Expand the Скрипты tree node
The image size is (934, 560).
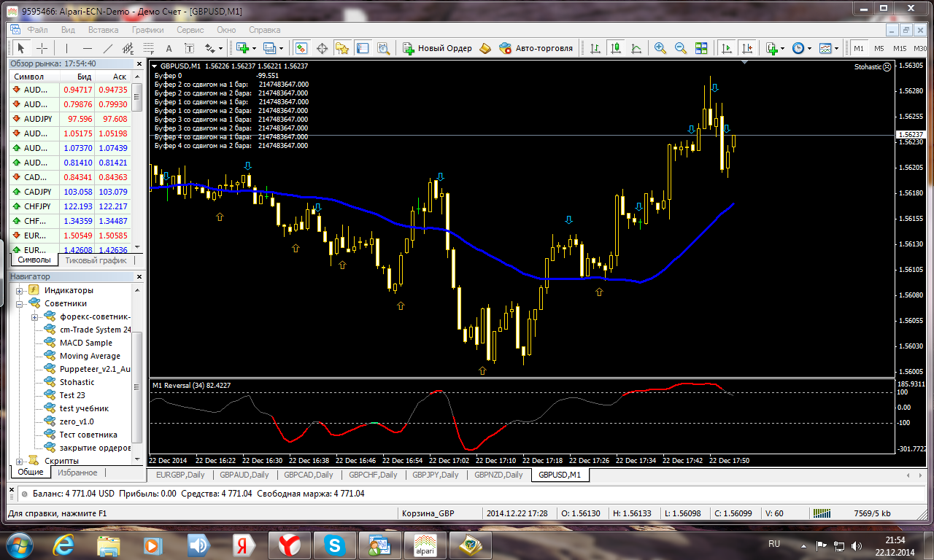[x=19, y=461]
